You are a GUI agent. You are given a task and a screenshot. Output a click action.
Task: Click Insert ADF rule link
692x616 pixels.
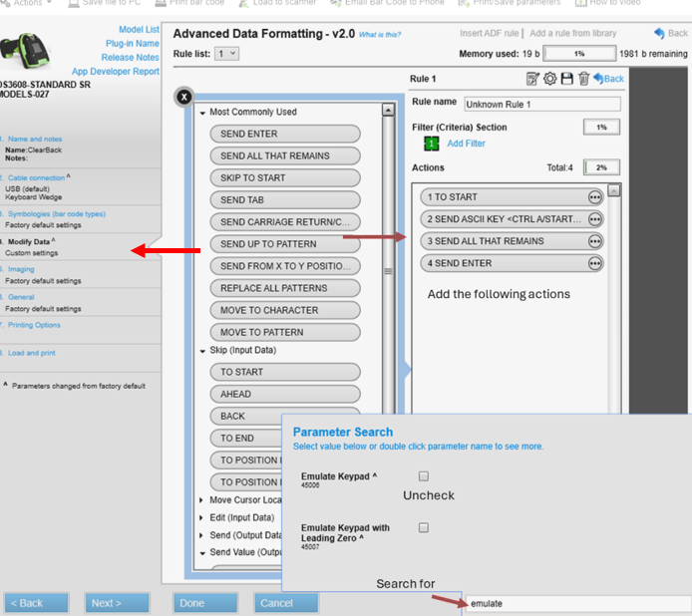pos(489,33)
